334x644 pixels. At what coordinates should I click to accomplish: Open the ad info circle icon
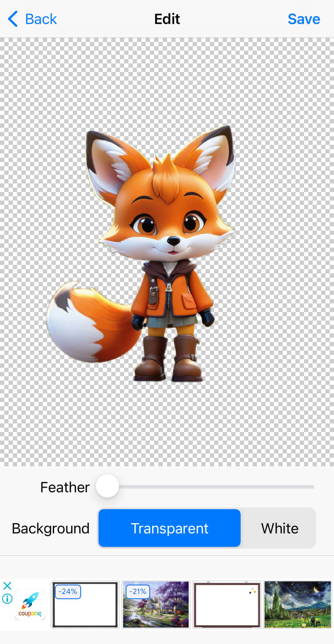click(x=7, y=599)
